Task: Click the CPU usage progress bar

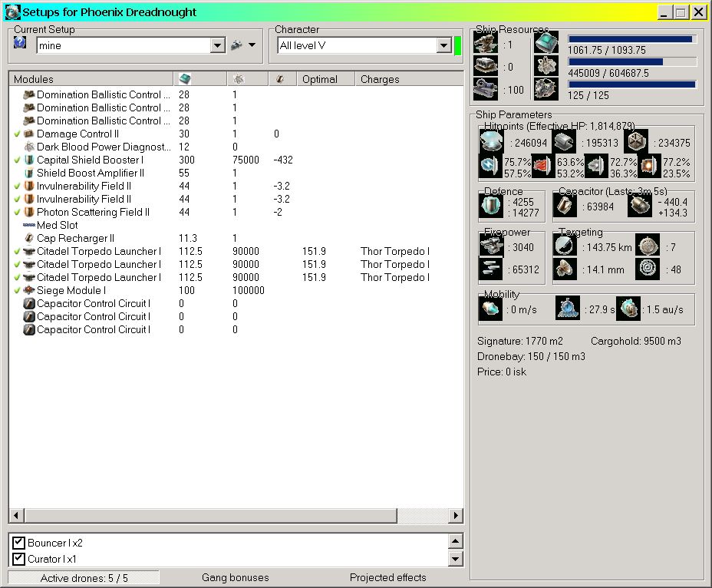Action: (631, 39)
